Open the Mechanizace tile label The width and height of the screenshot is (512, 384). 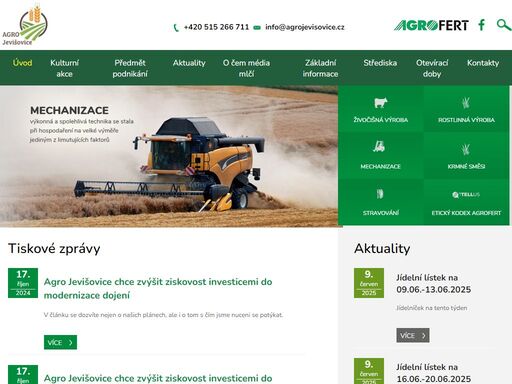click(380, 166)
